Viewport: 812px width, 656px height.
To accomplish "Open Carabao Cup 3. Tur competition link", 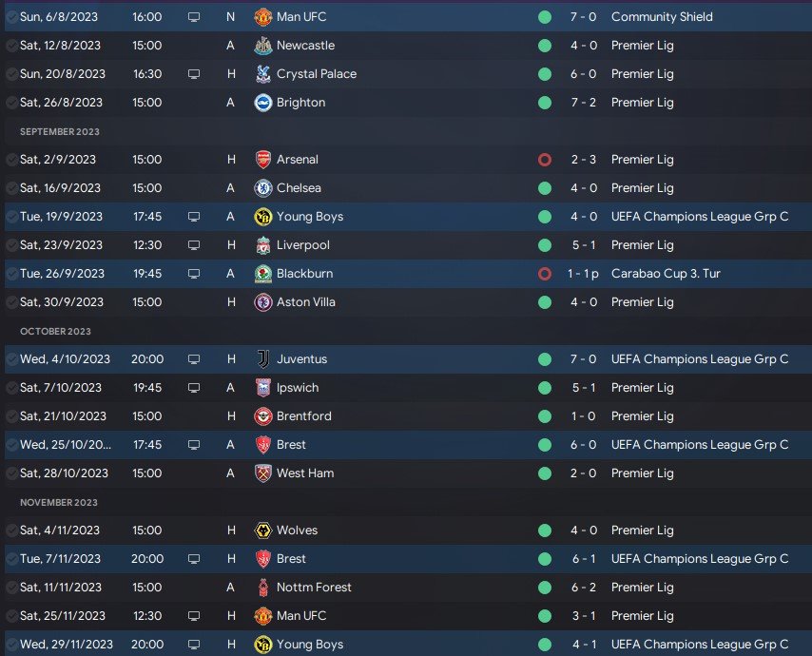I will pos(666,274).
